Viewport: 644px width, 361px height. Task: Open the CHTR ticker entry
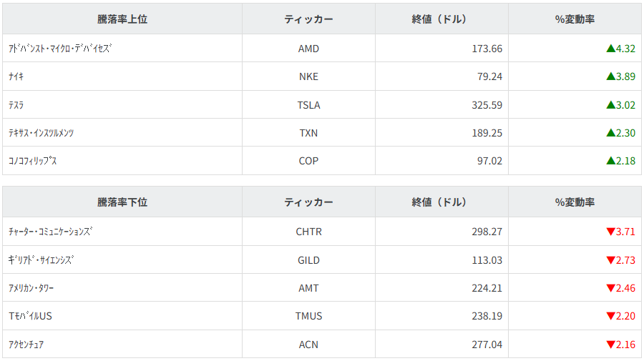pos(308,232)
